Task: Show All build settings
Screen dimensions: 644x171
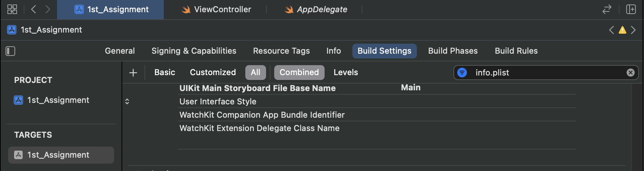Action: 255,73
